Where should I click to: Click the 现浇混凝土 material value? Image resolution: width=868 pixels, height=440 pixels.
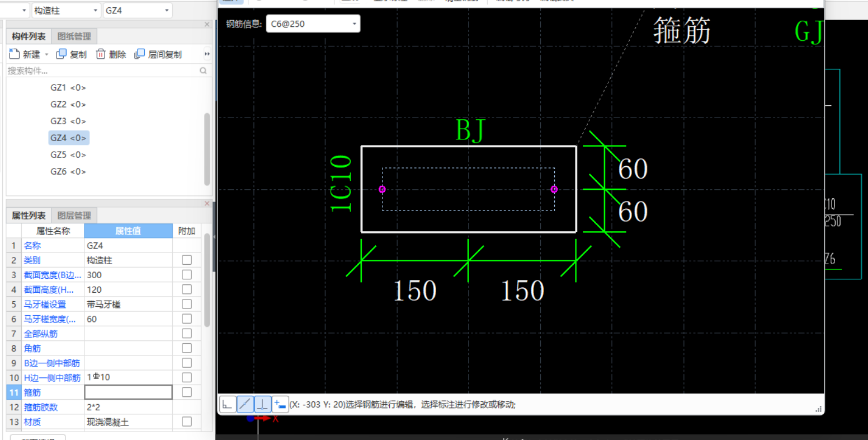pyautogui.click(x=128, y=422)
